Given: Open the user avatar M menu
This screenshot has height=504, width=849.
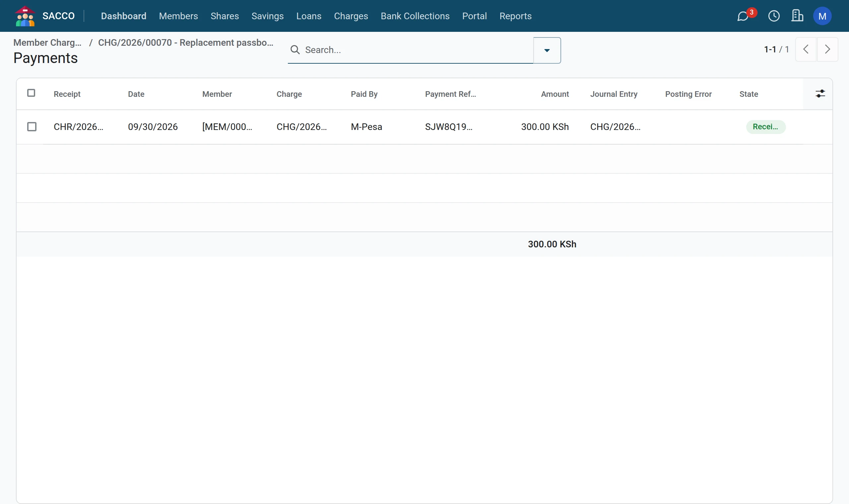Looking at the screenshot, I should click(x=822, y=16).
